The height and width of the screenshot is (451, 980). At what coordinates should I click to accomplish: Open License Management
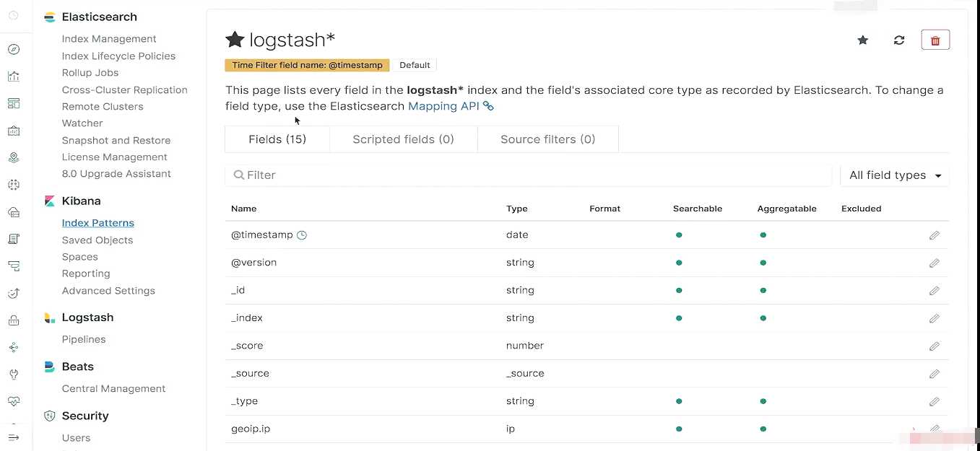[115, 157]
